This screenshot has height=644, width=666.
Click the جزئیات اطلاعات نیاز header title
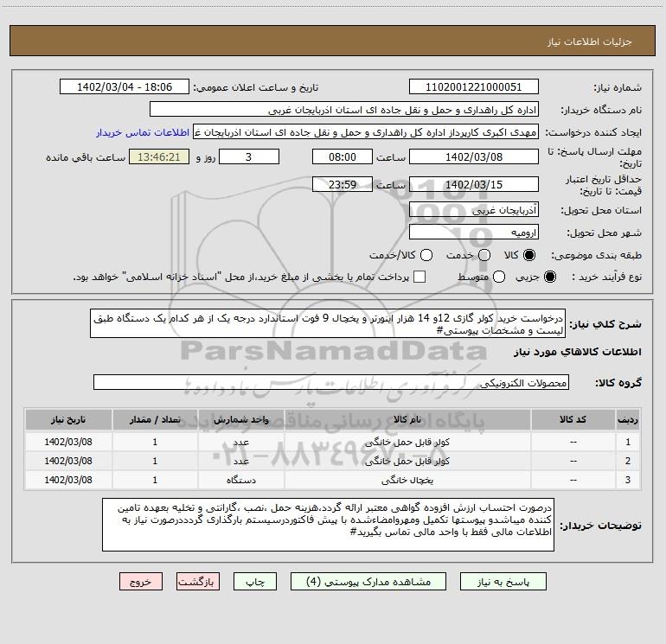(589, 41)
